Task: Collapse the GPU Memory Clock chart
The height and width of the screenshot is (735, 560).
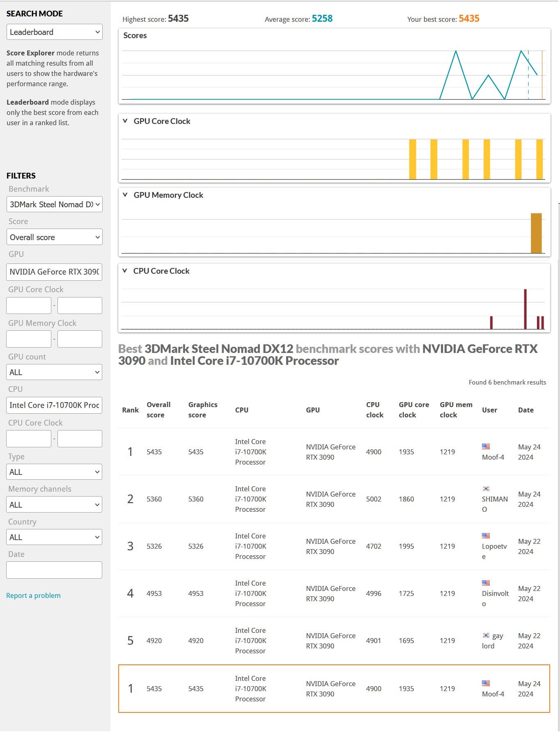Action: tap(125, 195)
